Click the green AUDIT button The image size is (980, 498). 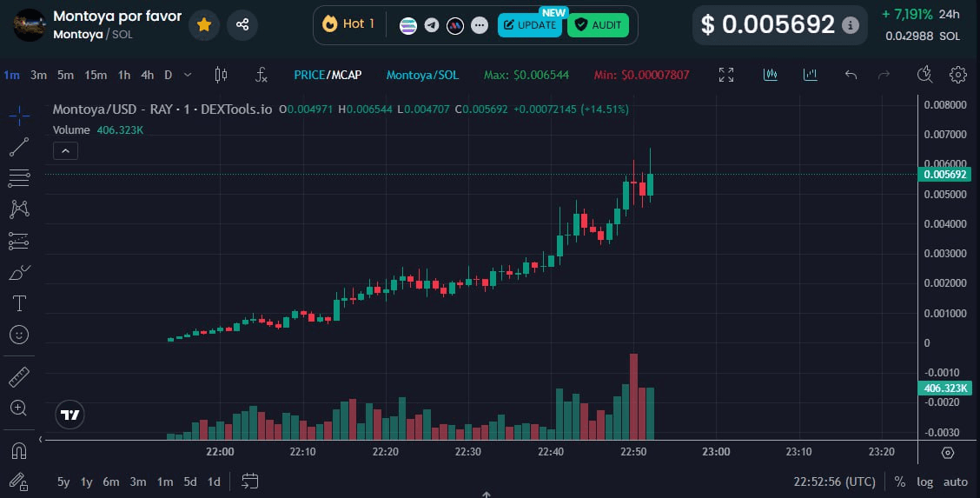tap(598, 25)
